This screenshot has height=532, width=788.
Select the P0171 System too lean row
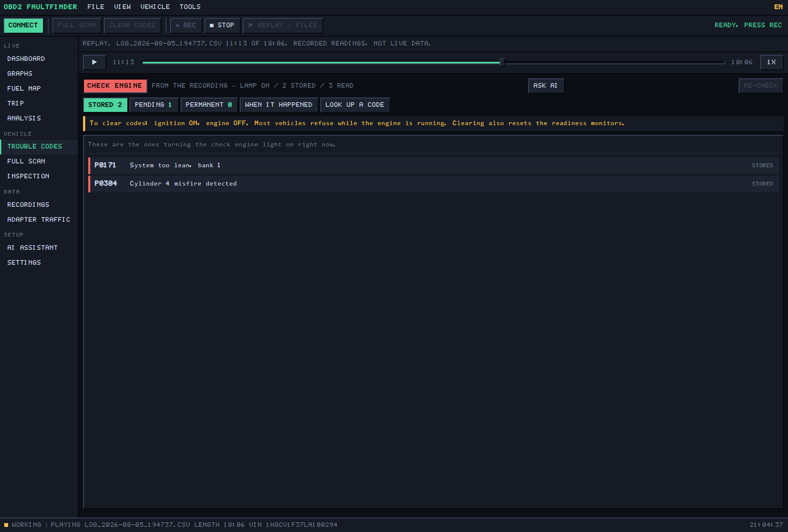click(x=433, y=166)
